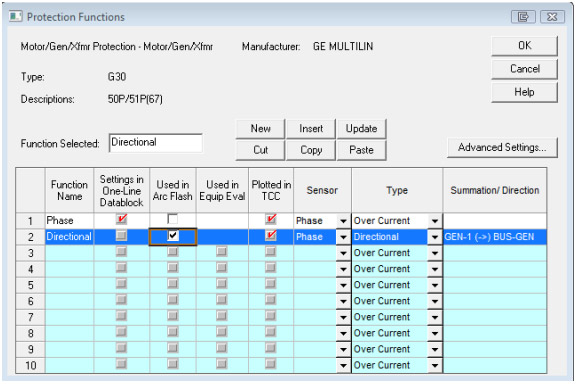Click the Copy button
The height and width of the screenshot is (384, 579).
[x=311, y=150]
